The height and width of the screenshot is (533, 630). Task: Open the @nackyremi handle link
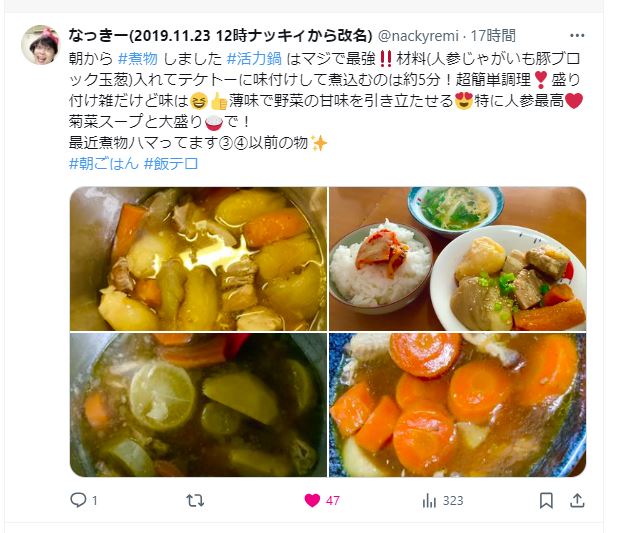(418, 36)
